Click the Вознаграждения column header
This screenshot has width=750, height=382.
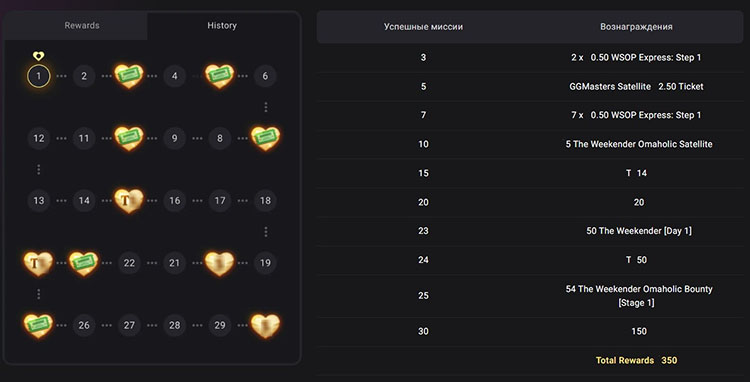coord(636,27)
